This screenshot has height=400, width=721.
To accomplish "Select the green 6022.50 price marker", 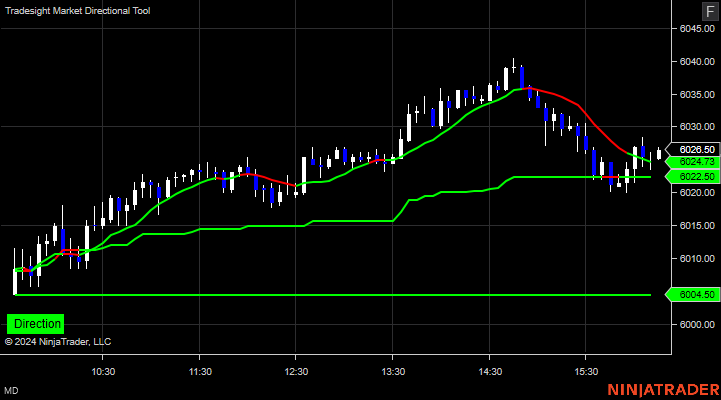I will click(x=694, y=177).
